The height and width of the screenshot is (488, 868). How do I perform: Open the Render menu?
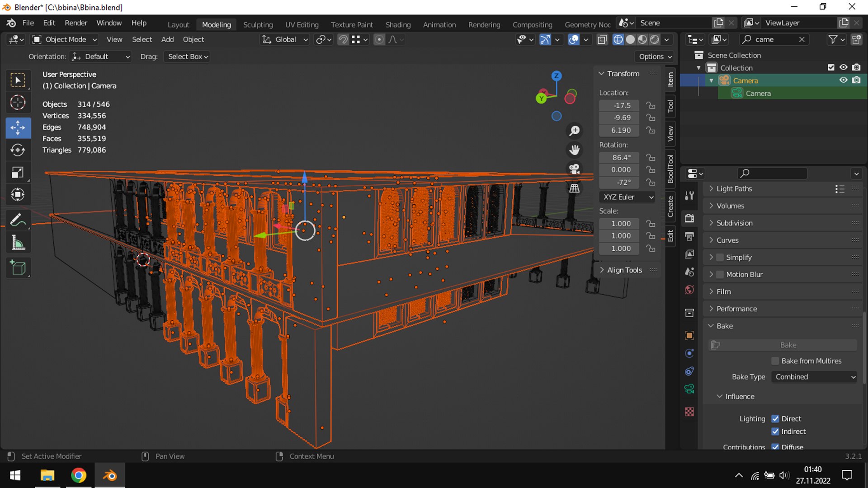pyautogui.click(x=76, y=23)
